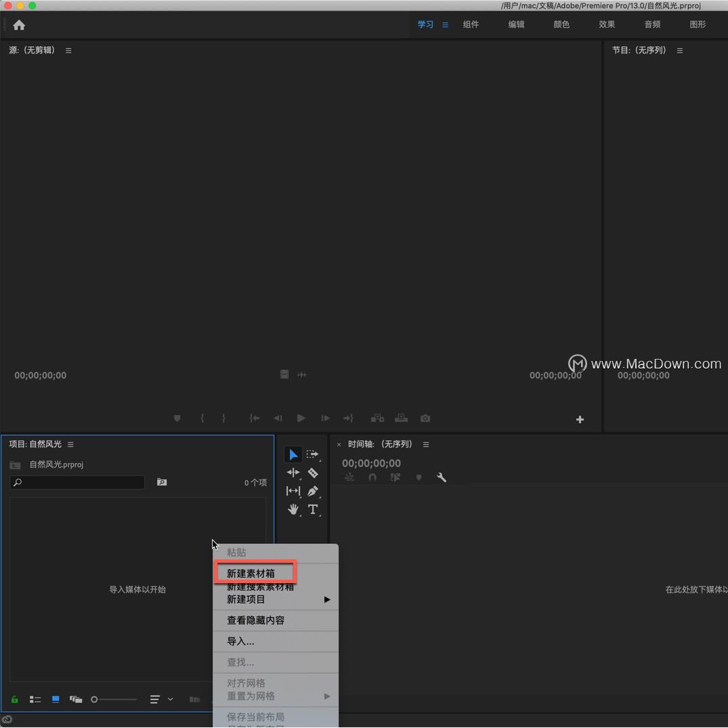This screenshot has height=728, width=728.
Task: Switch Project panel to Freeform view
Action: coord(76,699)
